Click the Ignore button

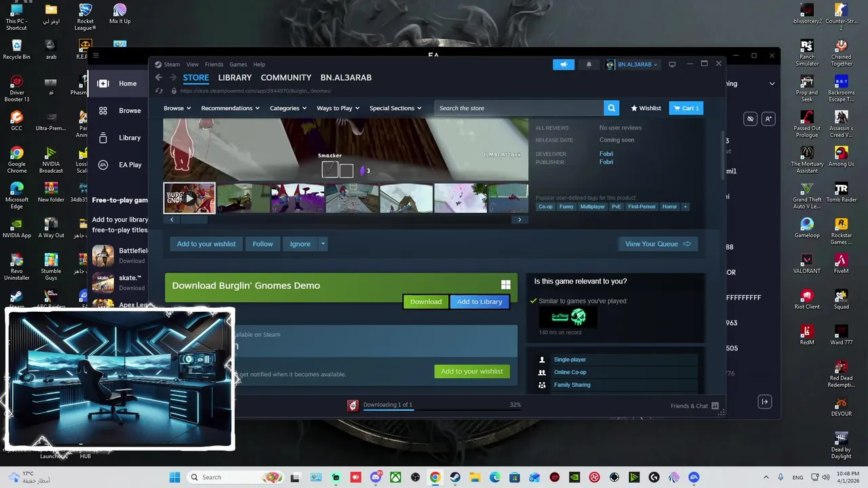click(x=300, y=244)
